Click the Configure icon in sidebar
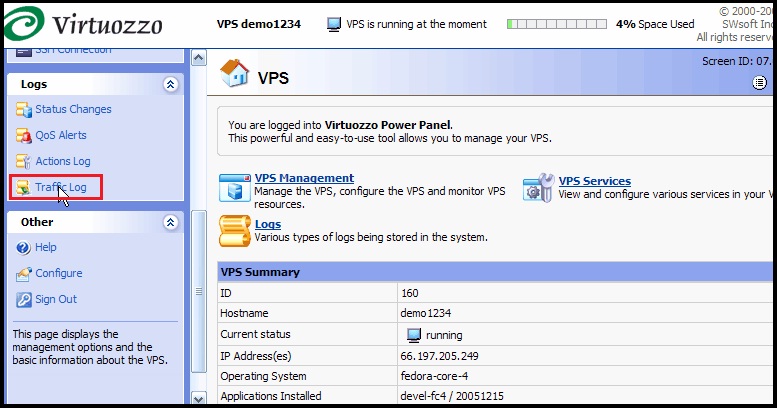777x408 pixels. tap(23, 273)
